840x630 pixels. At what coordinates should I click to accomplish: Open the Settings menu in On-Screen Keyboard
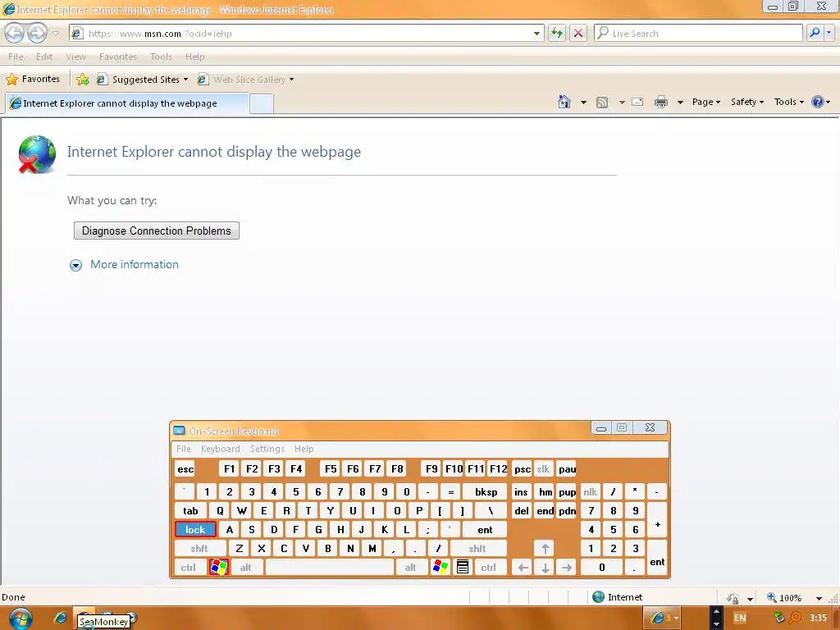click(x=267, y=449)
